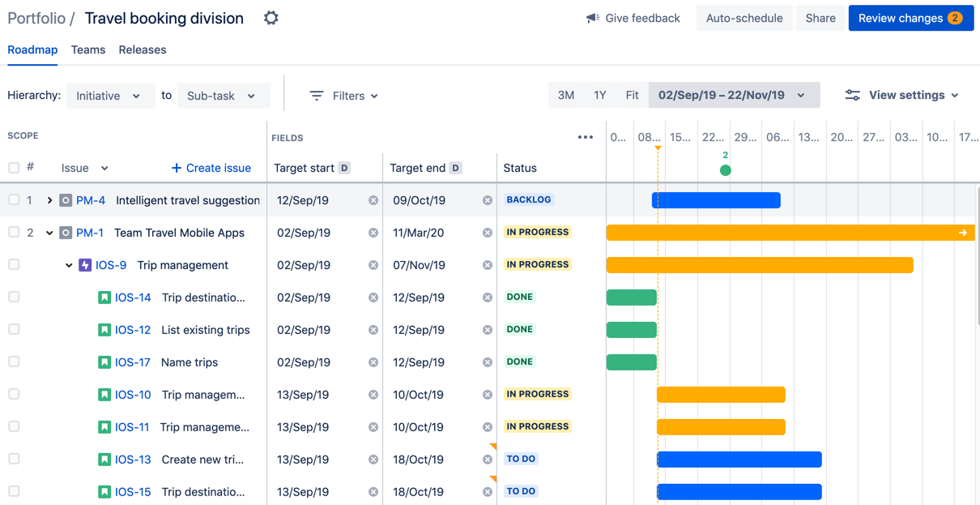Click the arrow at end of PM-1 bar

(x=963, y=233)
